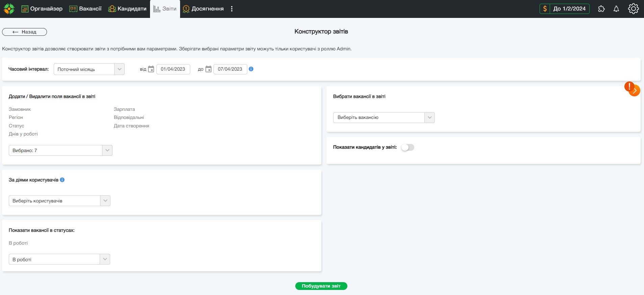Open the 'Виберіть користувачів' dropdown
The width and height of the screenshot is (644, 295).
tap(59, 201)
